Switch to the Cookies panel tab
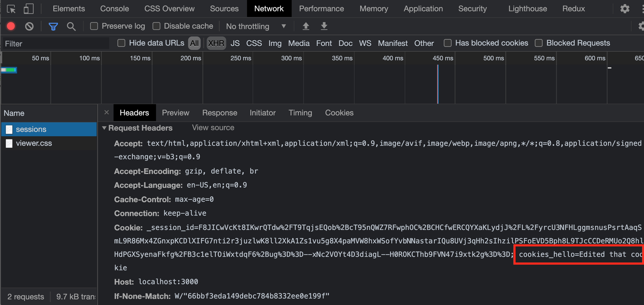644x305 pixels. tap(339, 113)
